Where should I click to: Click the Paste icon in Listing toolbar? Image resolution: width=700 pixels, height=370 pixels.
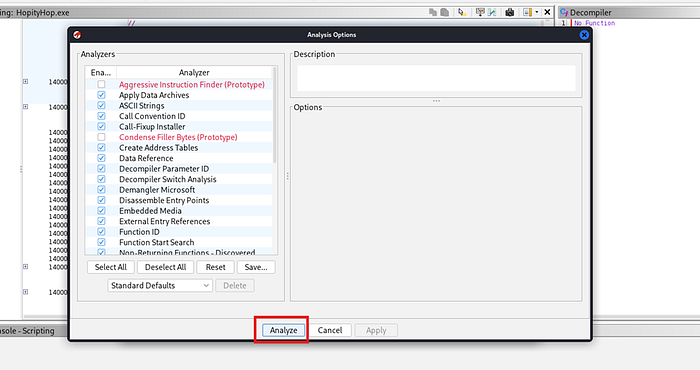pos(445,12)
